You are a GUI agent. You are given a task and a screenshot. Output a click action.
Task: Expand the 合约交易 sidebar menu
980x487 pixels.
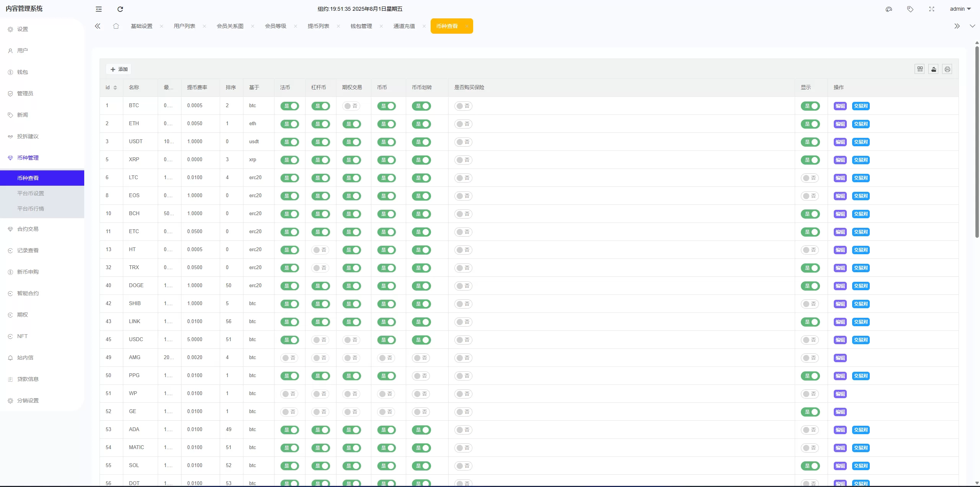click(x=42, y=229)
